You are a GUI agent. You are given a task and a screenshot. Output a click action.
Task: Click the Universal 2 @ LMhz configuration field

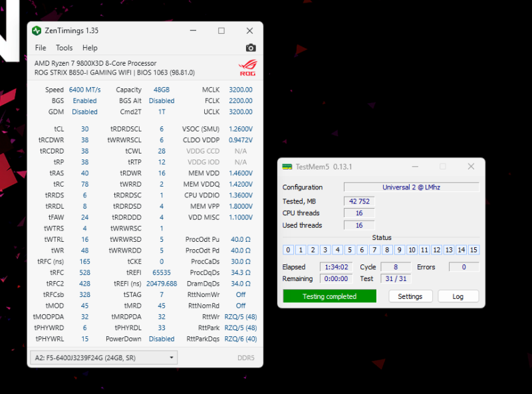coord(411,187)
